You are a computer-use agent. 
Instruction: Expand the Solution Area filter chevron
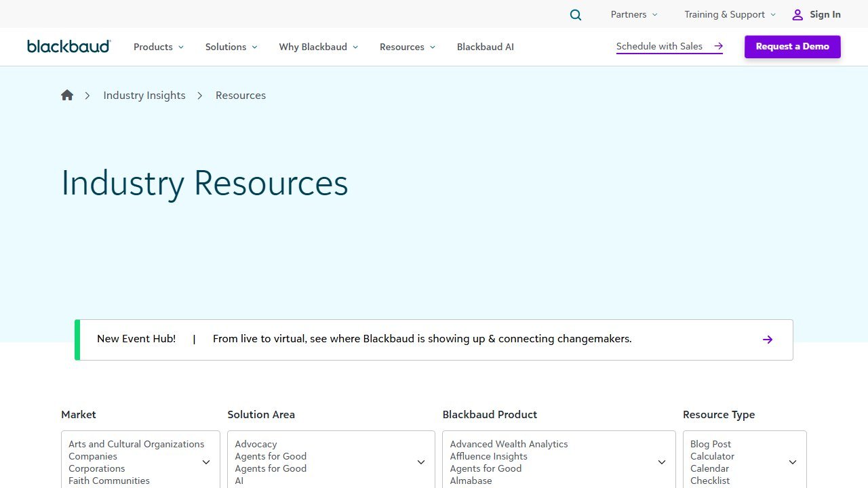(421, 462)
